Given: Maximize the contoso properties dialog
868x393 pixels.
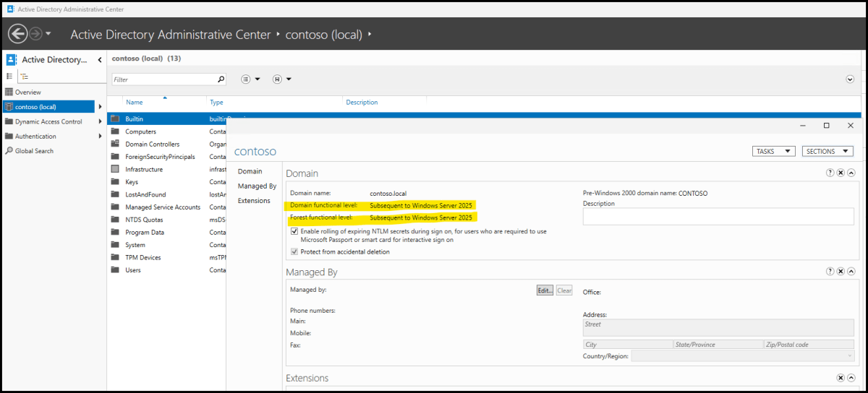Looking at the screenshot, I should coord(826,126).
